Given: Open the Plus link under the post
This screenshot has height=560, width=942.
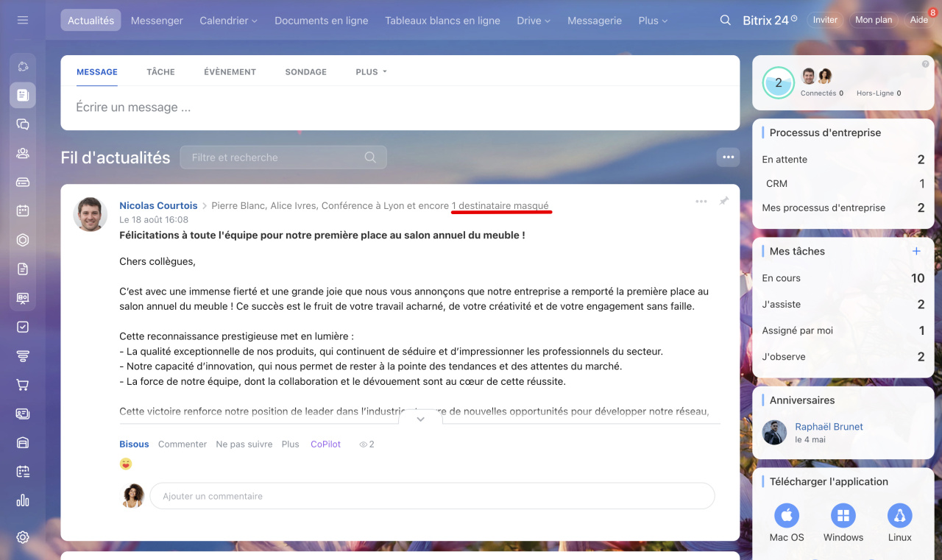Looking at the screenshot, I should click(291, 444).
